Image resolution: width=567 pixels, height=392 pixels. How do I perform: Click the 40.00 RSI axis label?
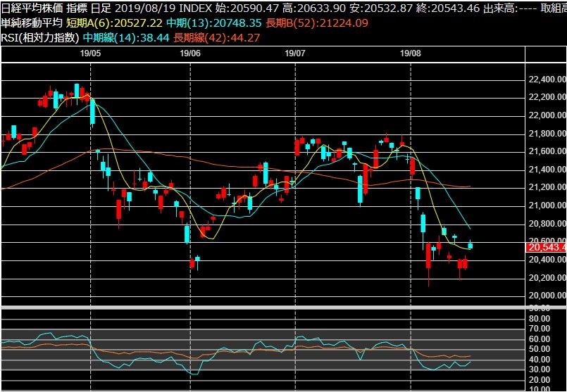[x=539, y=360]
